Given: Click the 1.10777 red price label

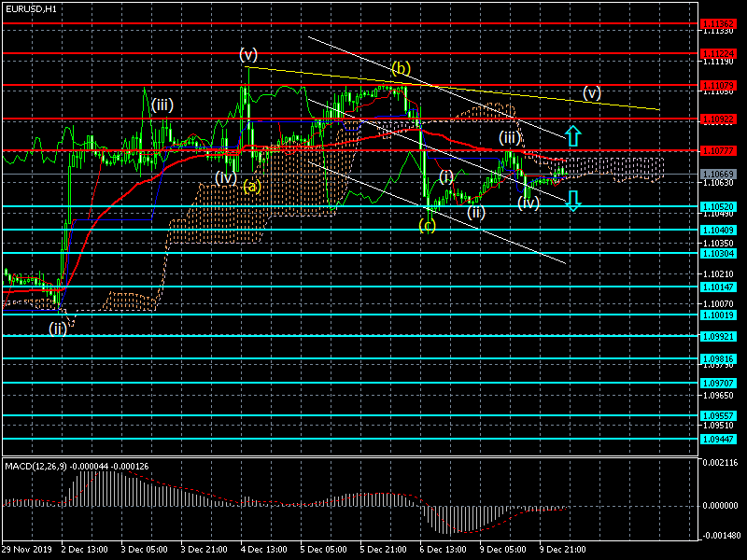Looking at the screenshot, I should pyautogui.click(x=718, y=151).
